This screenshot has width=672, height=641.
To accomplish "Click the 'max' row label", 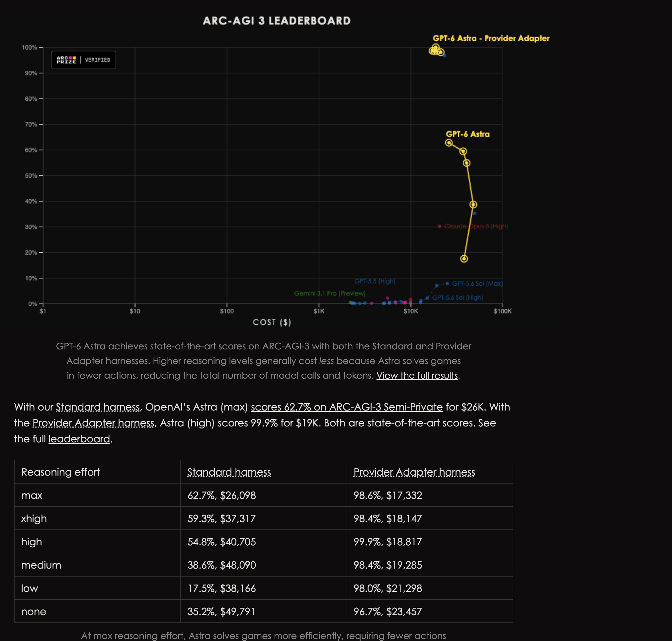I will [x=32, y=495].
